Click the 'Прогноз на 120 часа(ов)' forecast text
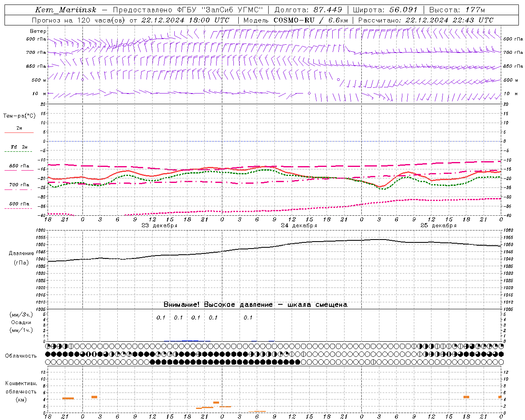This screenshot has width=525, height=420. click(x=79, y=20)
